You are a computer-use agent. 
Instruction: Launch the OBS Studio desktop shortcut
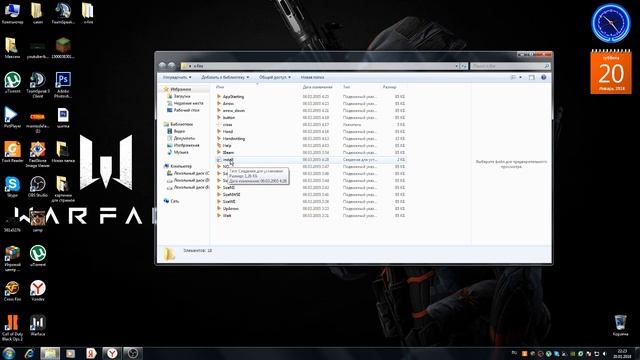click(x=38, y=187)
